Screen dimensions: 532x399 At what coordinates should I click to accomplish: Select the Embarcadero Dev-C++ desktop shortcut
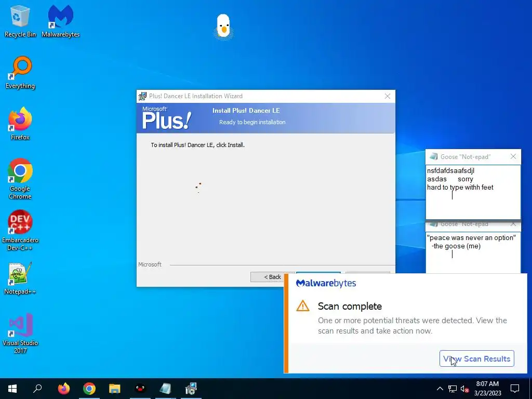click(x=20, y=230)
